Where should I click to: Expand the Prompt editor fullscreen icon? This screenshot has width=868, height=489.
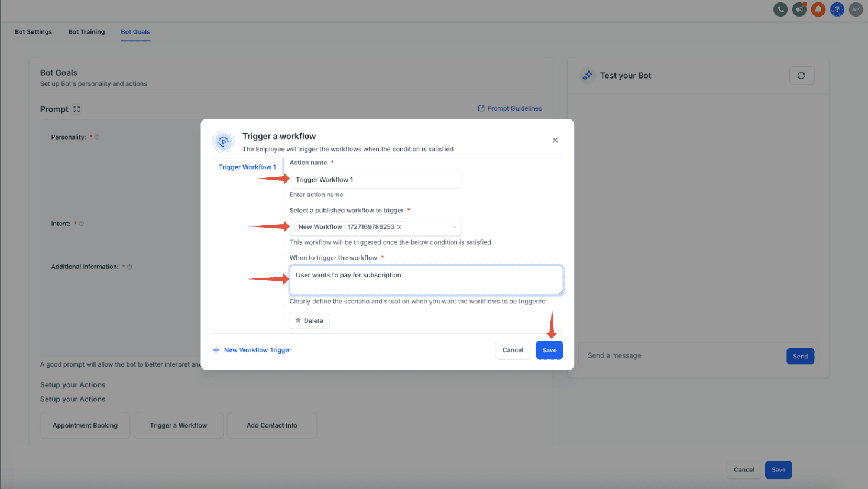tap(76, 109)
